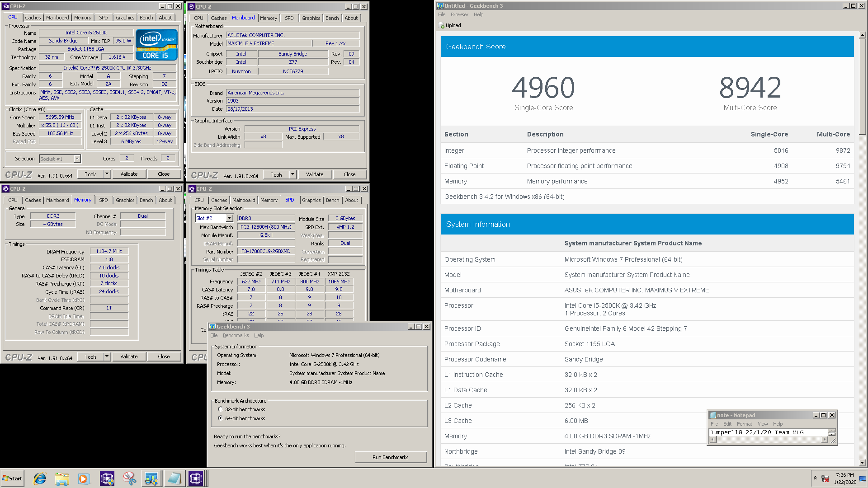The height and width of the screenshot is (488, 868).
Task: Click the small Geekbench 3 dialog title icon
Action: 212,327
